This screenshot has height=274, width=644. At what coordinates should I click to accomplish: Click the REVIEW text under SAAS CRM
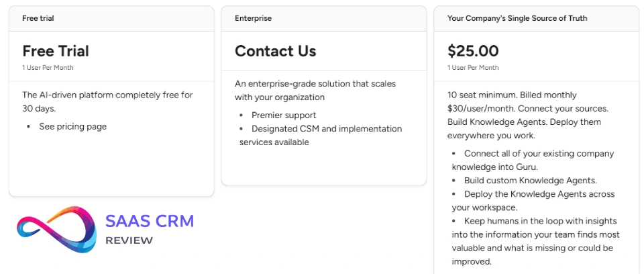click(x=129, y=240)
